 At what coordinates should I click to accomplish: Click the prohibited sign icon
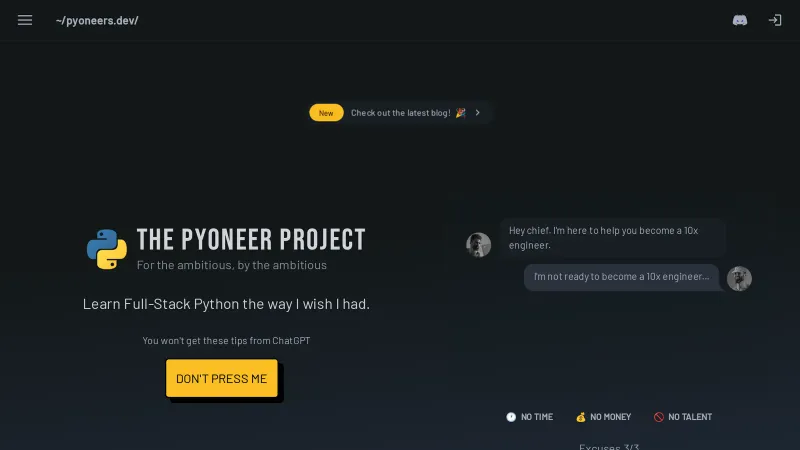click(659, 417)
